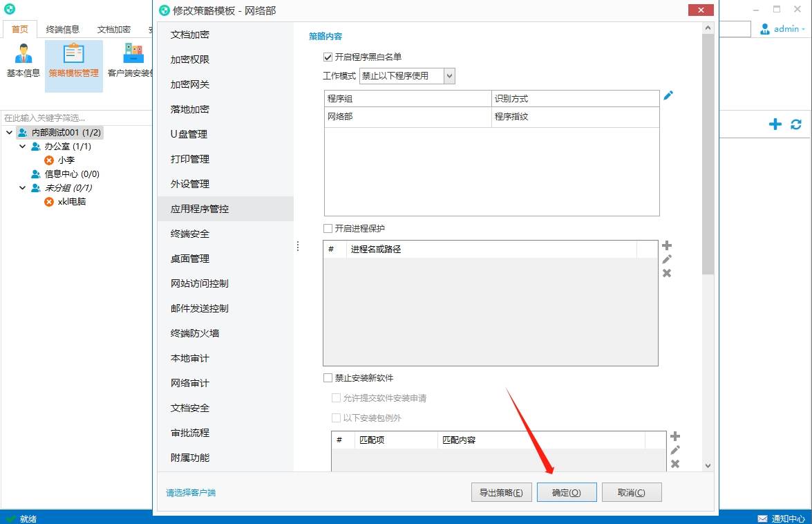Select 文档安全 policy category
This screenshot has width=812, height=524.
[225, 407]
